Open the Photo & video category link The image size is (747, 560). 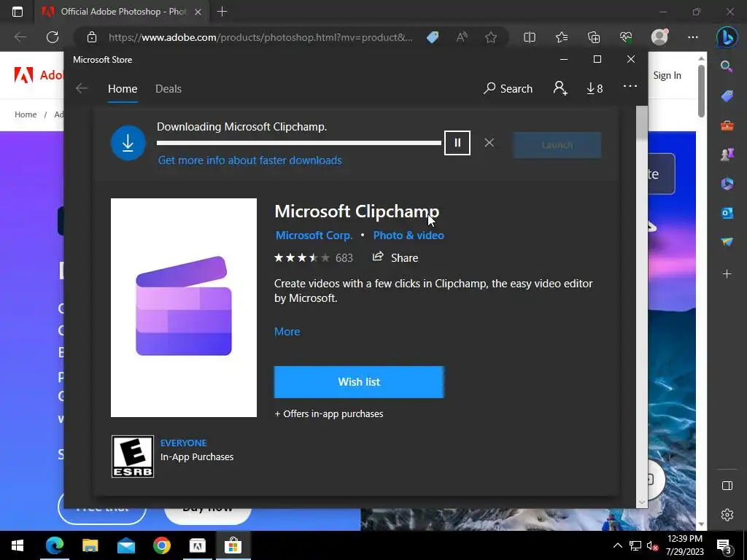click(x=409, y=236)
